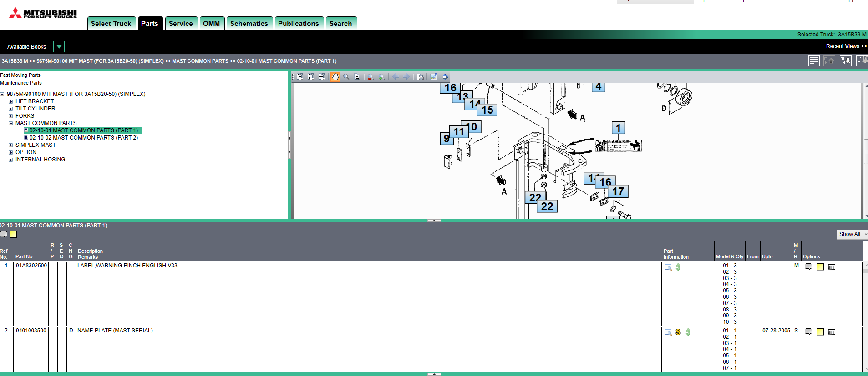Open Recent Views list
This screenshot has height=376, width=868.
click(x=846, y=46)
